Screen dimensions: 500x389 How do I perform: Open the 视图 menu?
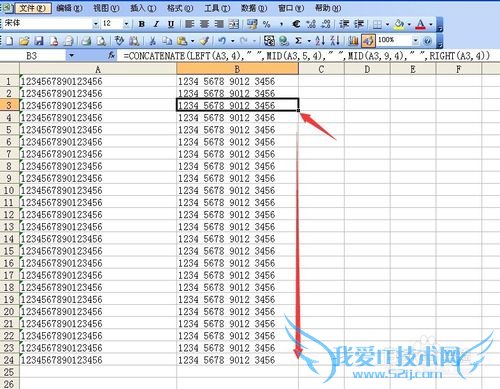[106, 8]
